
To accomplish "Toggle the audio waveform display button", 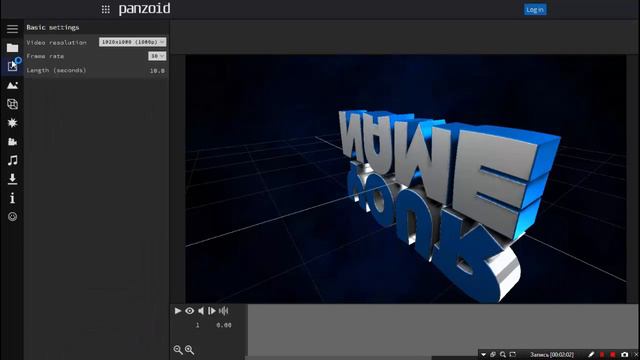I will 223,311.
